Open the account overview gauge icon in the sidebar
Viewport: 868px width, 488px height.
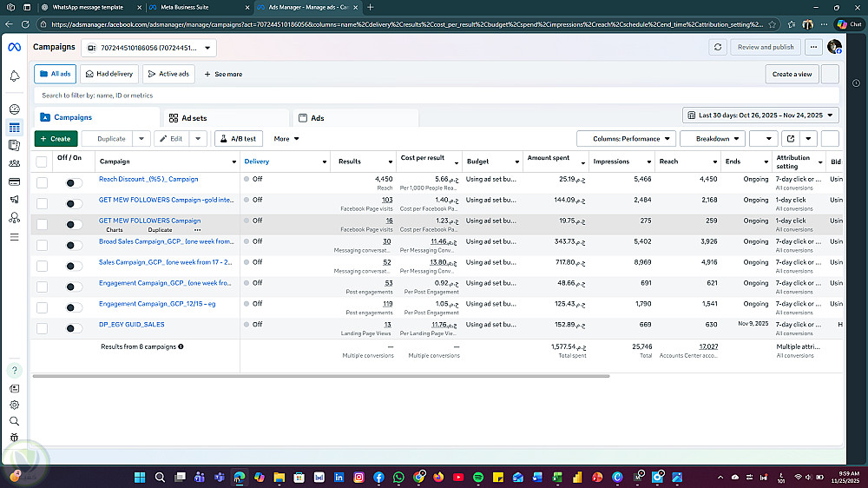click(x=15, y=109)
